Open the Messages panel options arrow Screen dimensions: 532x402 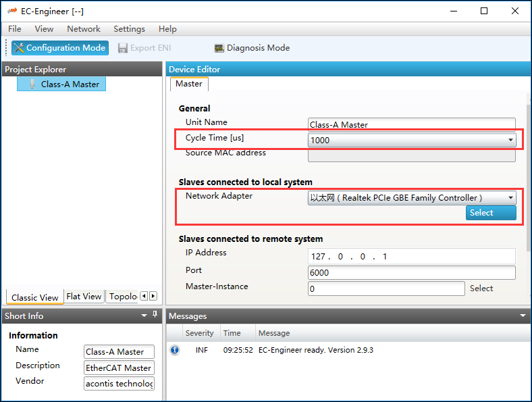point(523,316)
